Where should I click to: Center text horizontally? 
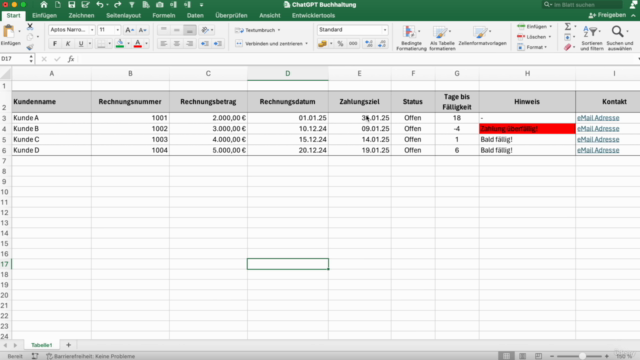177,44
